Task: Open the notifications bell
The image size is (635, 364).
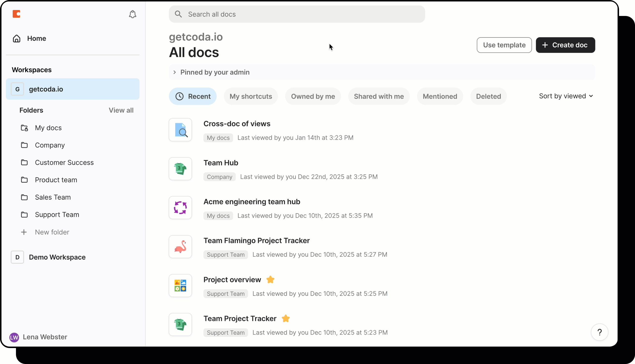Action: click(132, 14)
